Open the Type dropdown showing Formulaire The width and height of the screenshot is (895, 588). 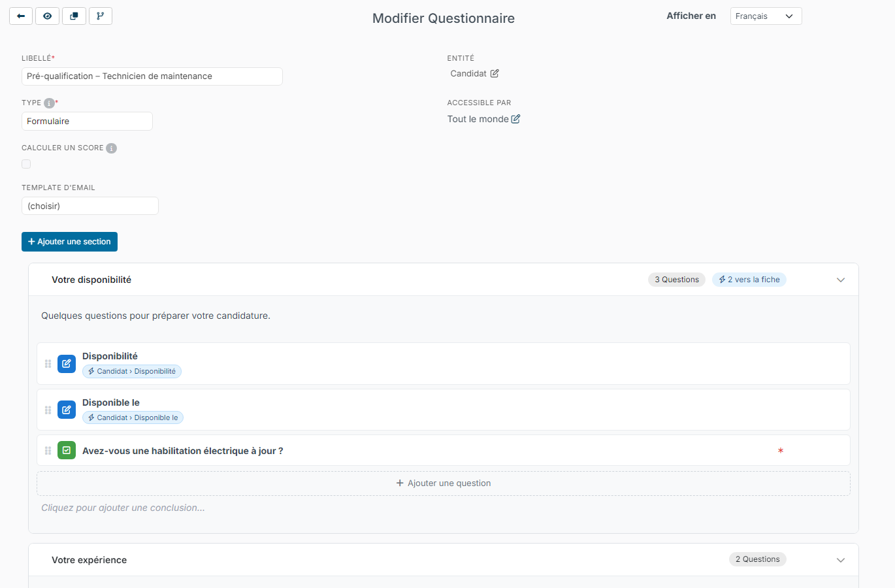coord(87,122)
